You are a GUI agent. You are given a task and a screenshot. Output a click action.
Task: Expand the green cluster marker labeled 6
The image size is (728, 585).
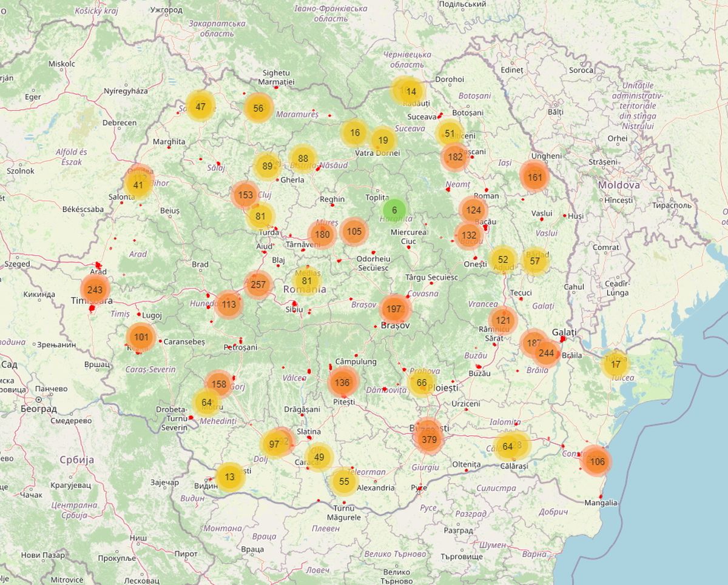394,210
